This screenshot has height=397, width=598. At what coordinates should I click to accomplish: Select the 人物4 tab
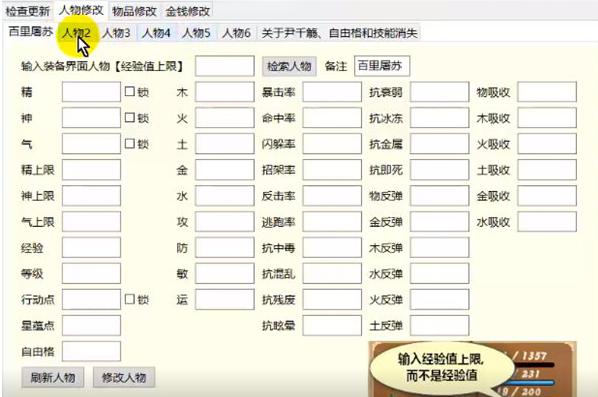tap(156, 33)
